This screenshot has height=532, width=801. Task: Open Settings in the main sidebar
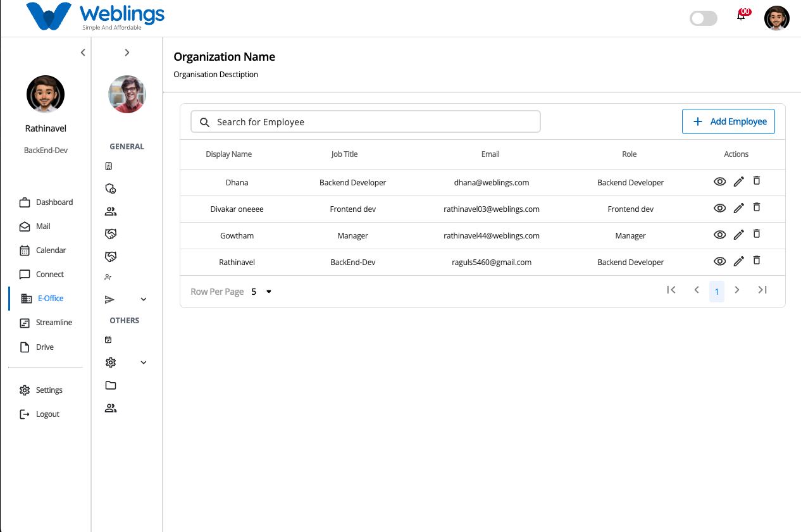coord(41,390)
